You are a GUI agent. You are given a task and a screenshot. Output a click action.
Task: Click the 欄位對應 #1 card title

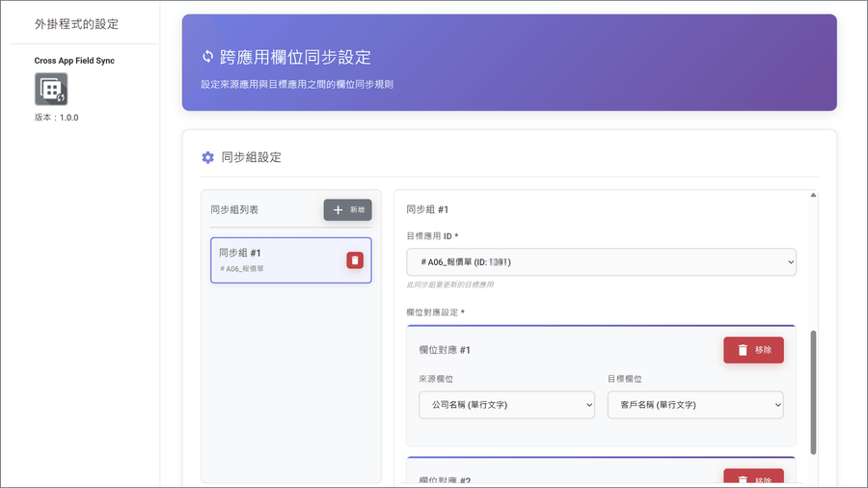tap(445, 350)
